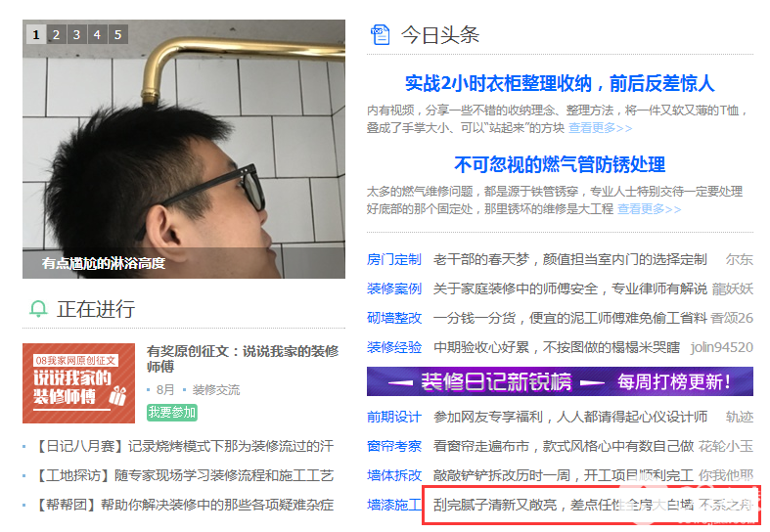The image size is (770, 532).
Task: Open 有奖原创征文 article title
Action: pos(243,359)
